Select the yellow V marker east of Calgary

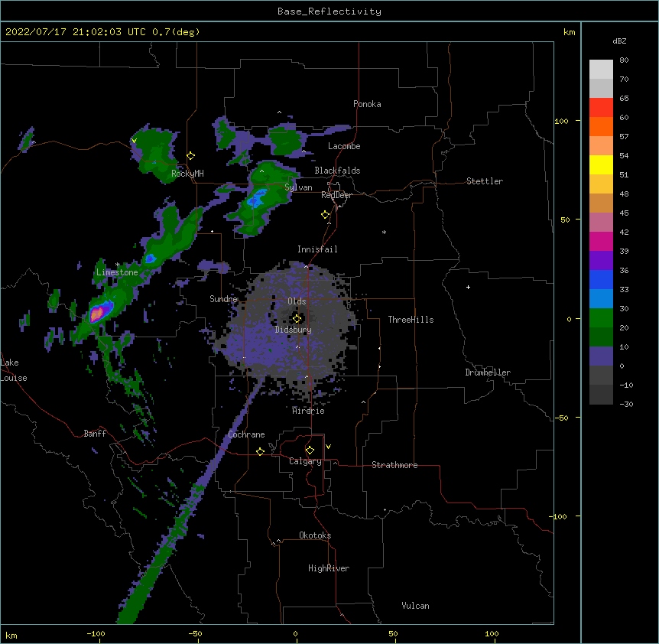[x=328, y=447]
